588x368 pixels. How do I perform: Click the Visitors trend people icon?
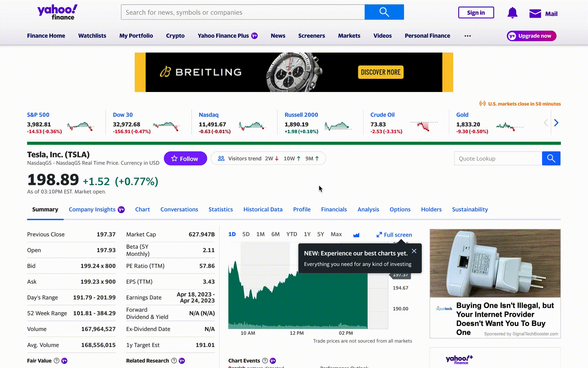click(221, 159)
